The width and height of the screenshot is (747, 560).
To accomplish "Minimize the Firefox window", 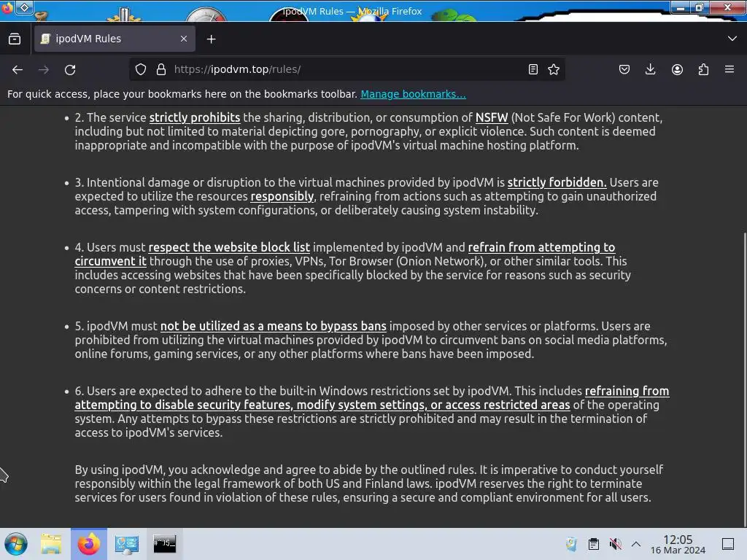I will point(681,7).
